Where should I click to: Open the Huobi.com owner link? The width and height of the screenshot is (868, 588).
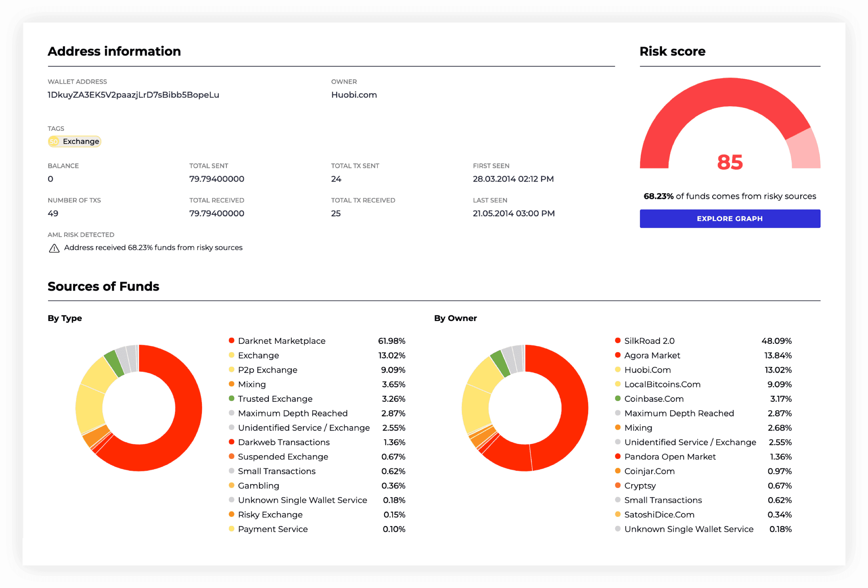click(353, 95)
